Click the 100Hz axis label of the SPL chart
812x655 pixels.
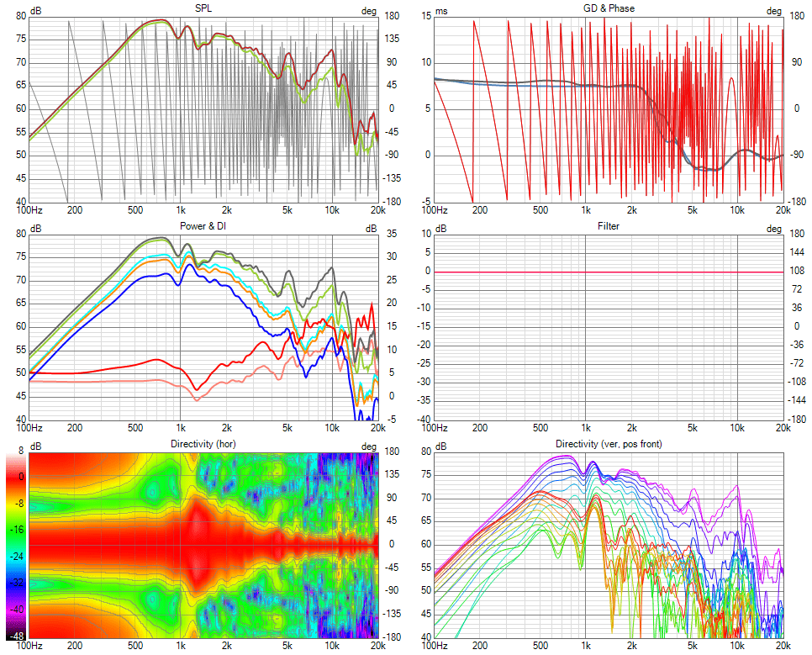point(29,210)
